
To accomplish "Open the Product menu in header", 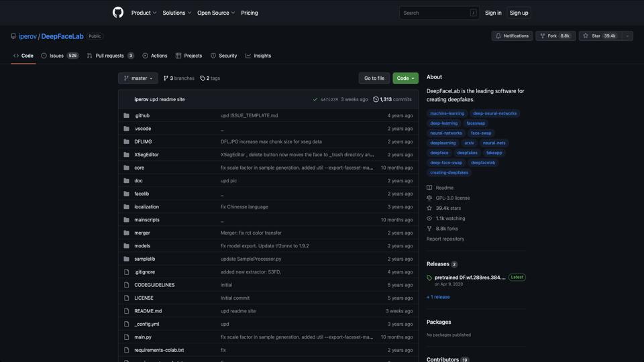I will pos(144,13).
